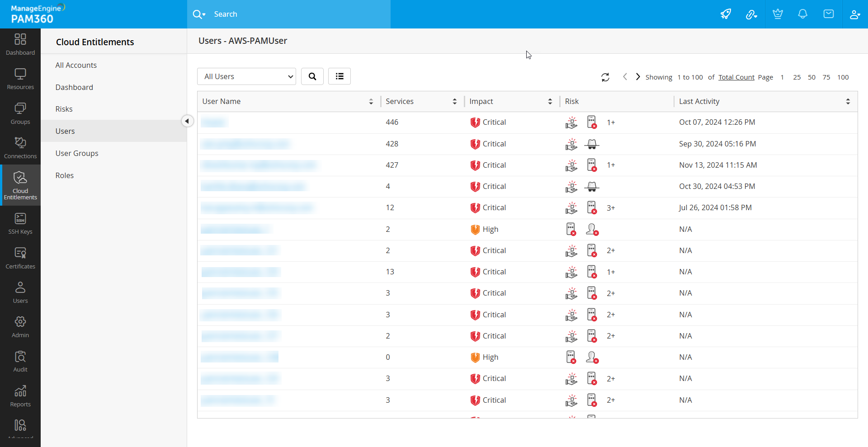This screenshot has height=447, width=868.
Task: Open Cloud Entitlements in the left rail
Action: 20,185
